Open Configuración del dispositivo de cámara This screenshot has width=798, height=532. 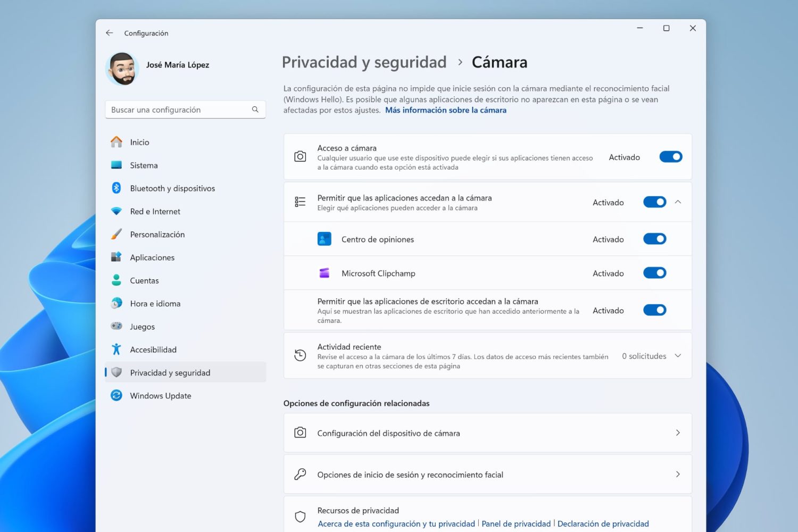(487, 433)
